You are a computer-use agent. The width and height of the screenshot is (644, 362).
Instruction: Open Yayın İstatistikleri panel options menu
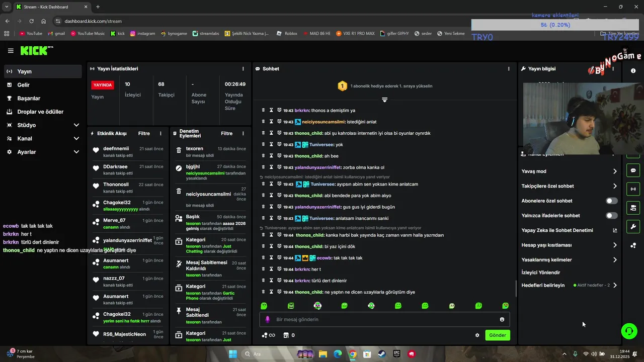click(243, 69)
